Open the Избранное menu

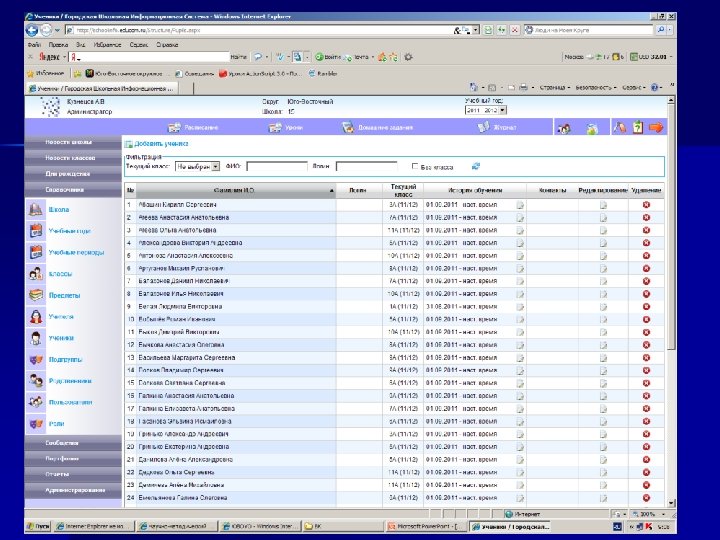point(107,45)
